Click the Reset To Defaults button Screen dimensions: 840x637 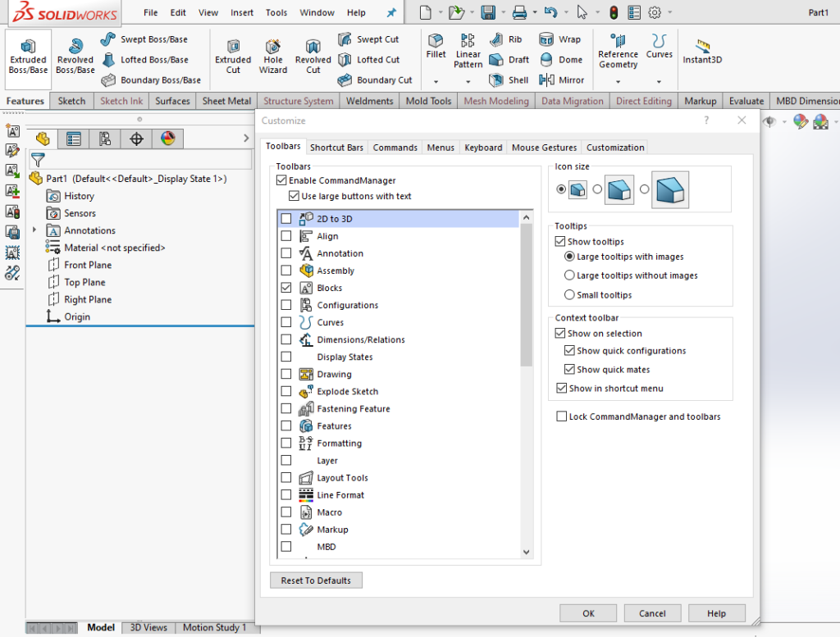tap(315, 580)
